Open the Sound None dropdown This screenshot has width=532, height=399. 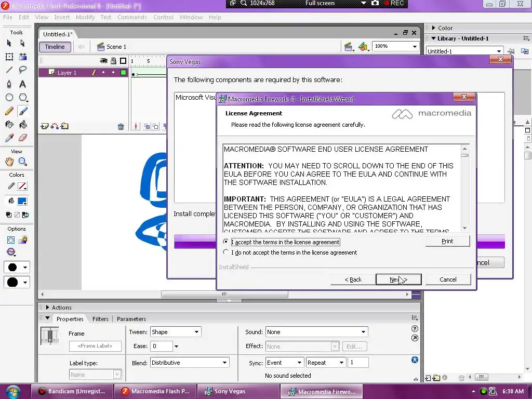[363, 332]
